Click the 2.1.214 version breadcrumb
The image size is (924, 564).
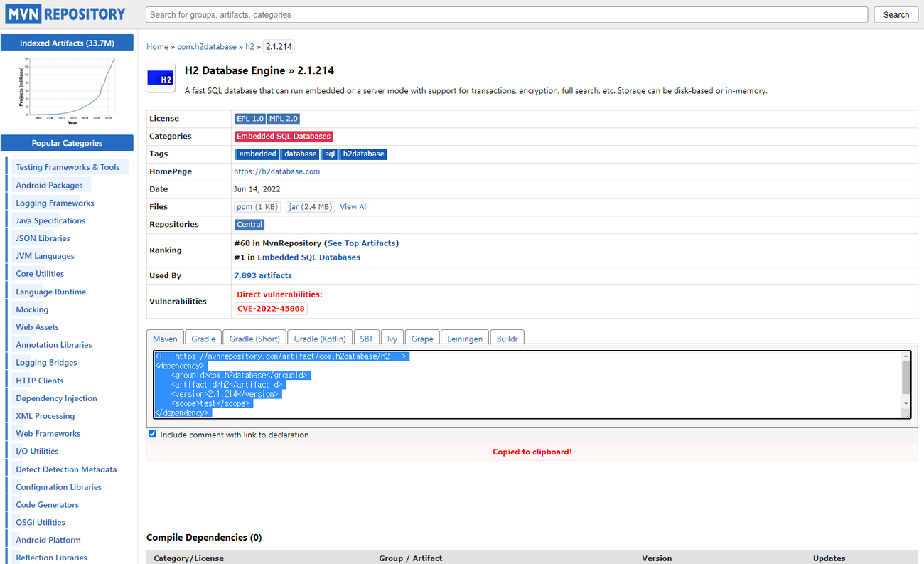(x=279, y=46)
